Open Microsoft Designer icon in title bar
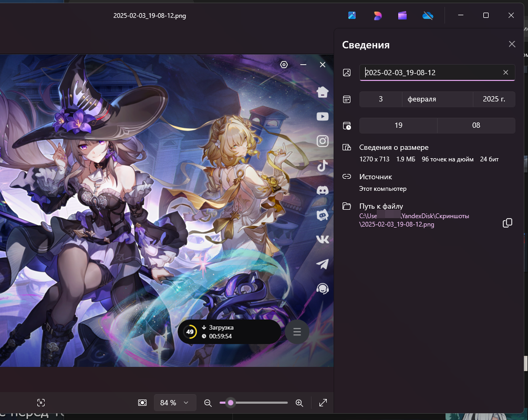Image resolution: width=528 pixels, height=420 pixels. (x=377, y=15)
